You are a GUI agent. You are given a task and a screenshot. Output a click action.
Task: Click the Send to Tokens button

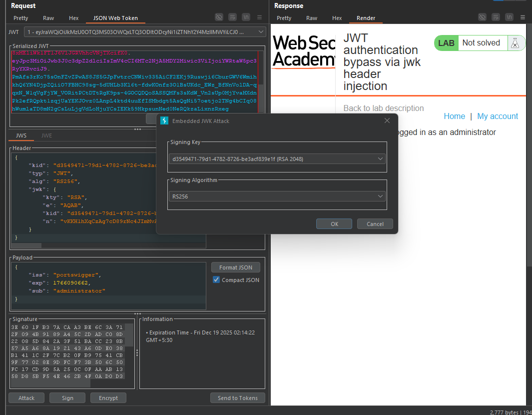(x=237, y=397)
